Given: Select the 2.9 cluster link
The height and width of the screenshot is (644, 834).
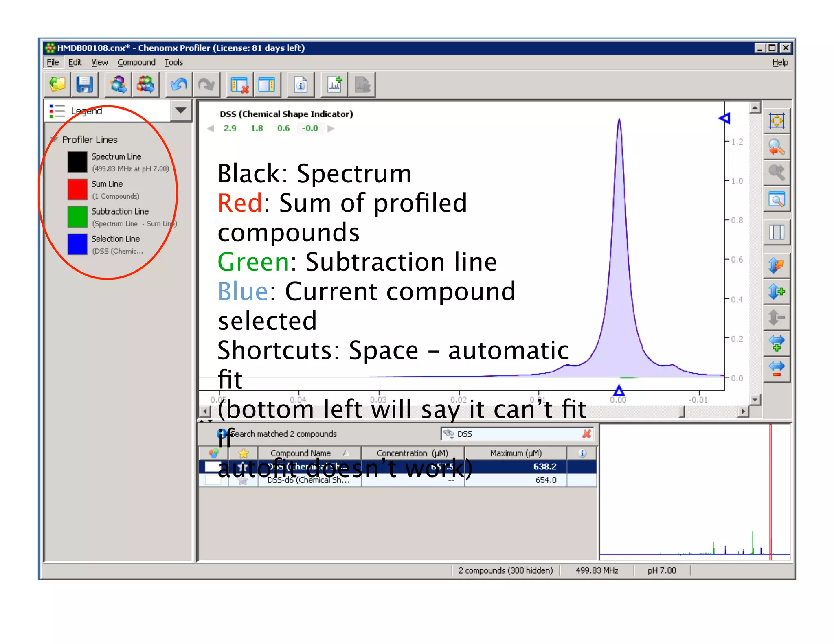Looking at the screenshot, I should point(230,129).
